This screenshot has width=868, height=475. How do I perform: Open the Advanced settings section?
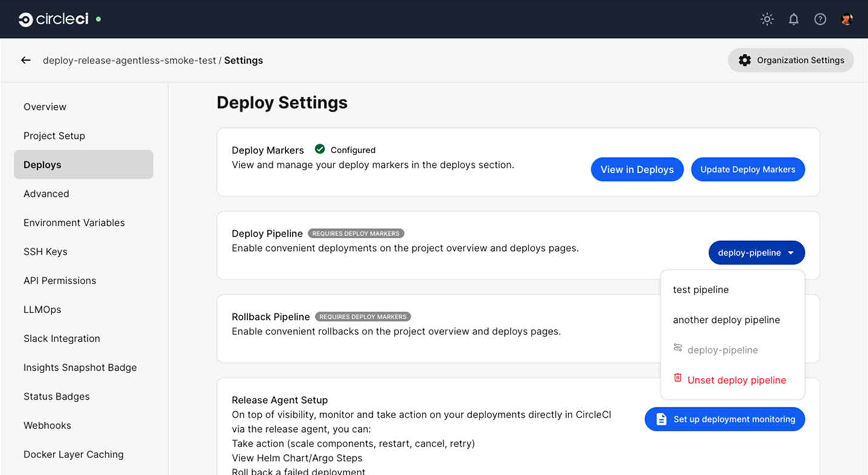46,193
